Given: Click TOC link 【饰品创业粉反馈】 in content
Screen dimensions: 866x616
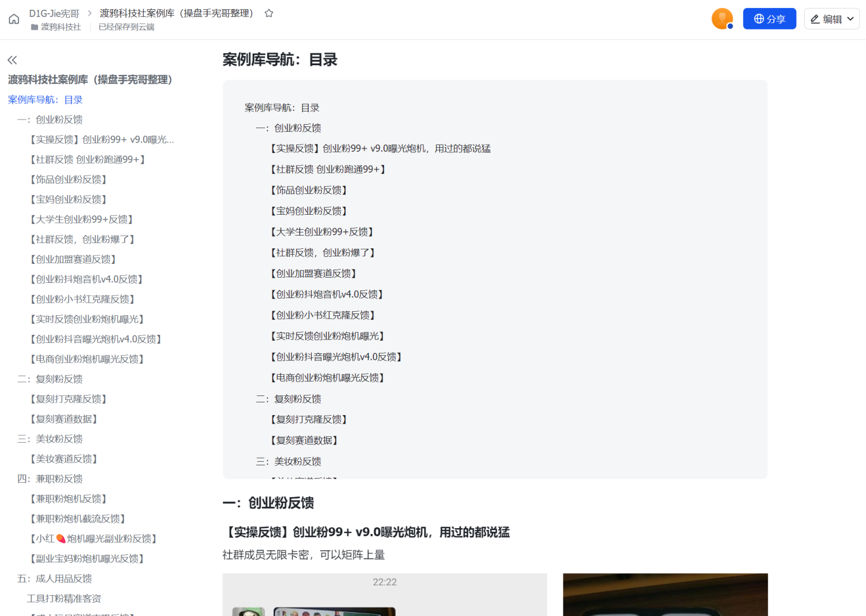Looking at the screenshot, I should (x=309, y=191).
